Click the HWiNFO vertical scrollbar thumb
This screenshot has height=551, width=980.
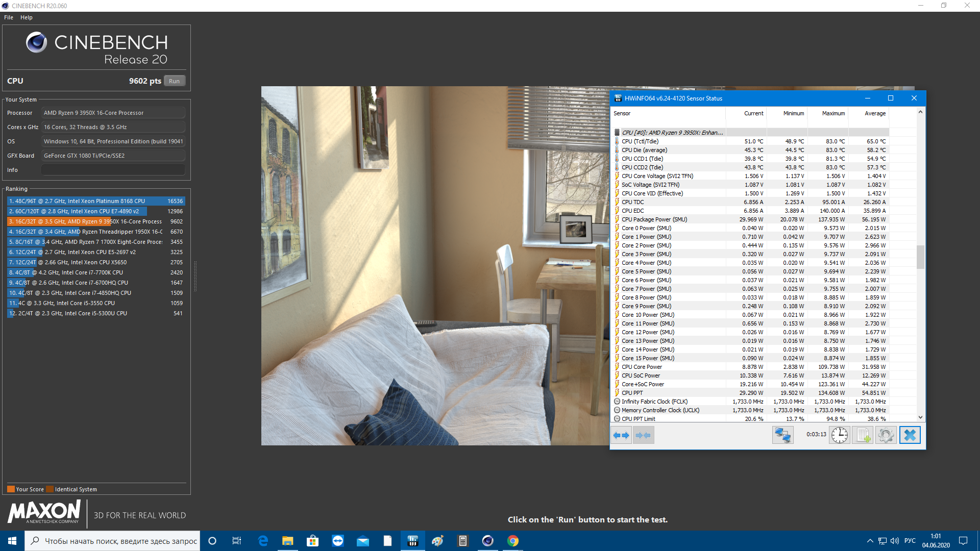(x=920, y=257)
